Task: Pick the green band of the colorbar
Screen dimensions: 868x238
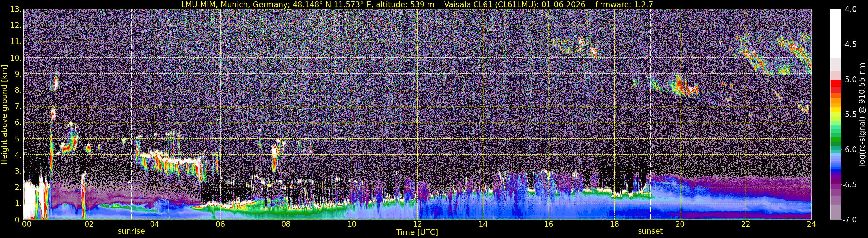Action: coord(835,140)
